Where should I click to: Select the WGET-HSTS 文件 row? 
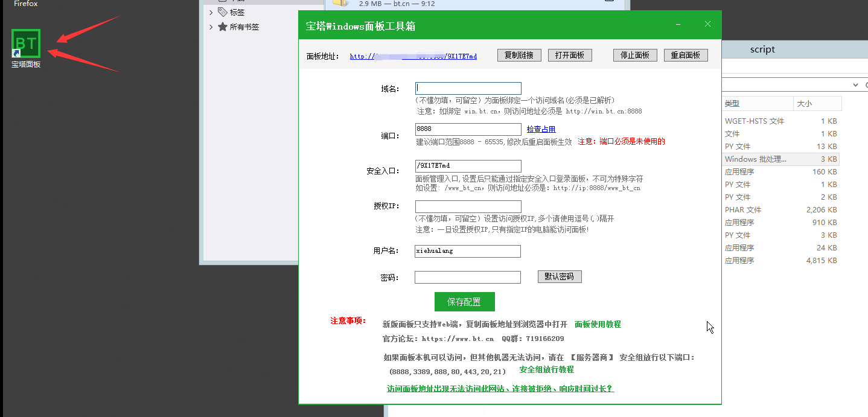781,121
